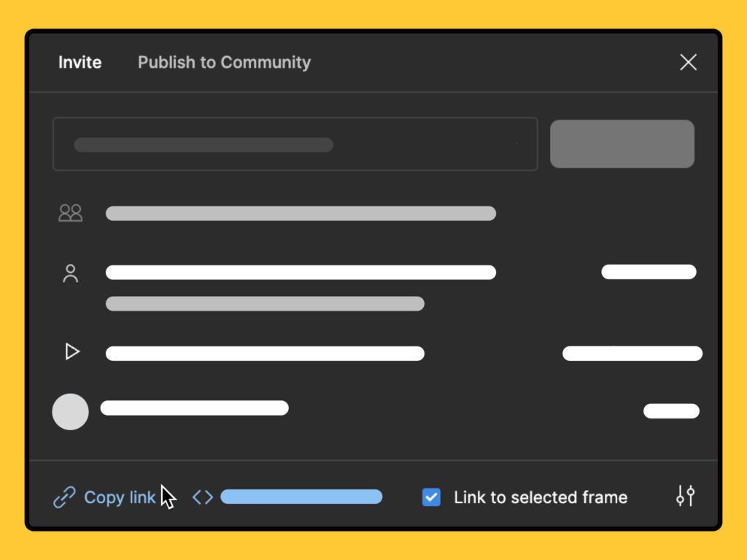Viewport: 747px width, 560px height.
Task: Open the permission dropdown on the person row
Action: pos(648,272)
